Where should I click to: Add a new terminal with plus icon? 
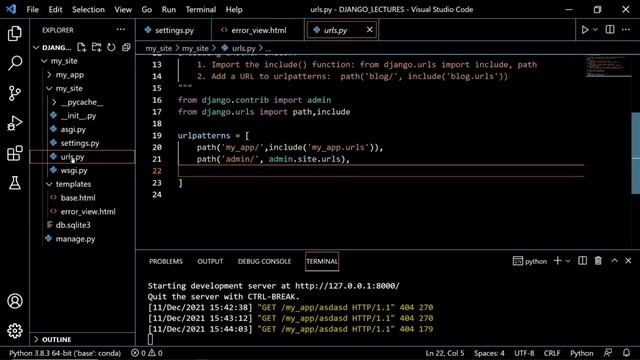pyautogui.click(x=557, y=261)
